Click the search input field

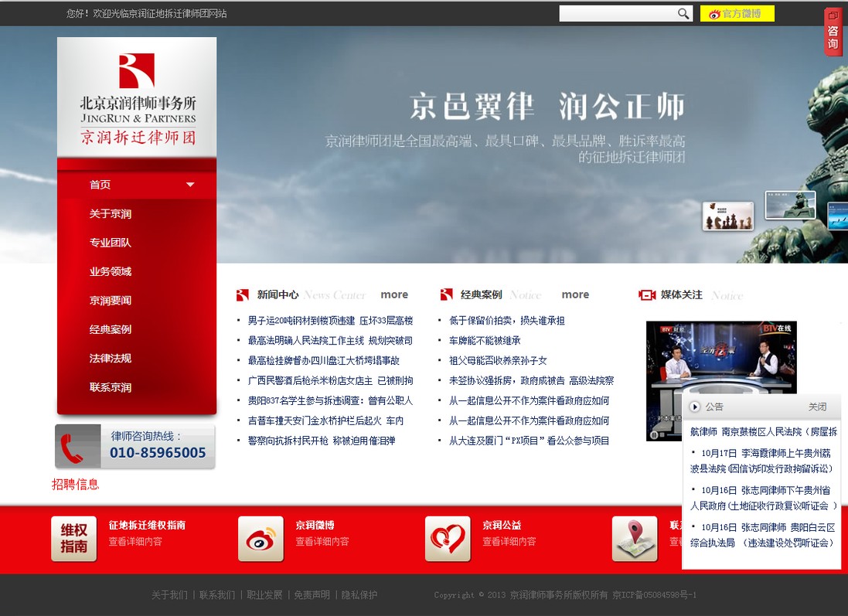[x=617, y=13]
